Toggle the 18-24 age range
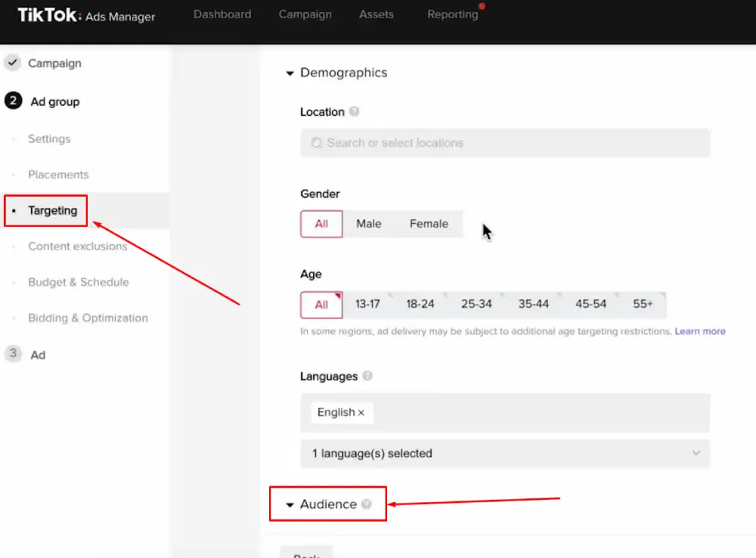The height and width of the screenshot is (558, 756). (x=420, y=304)
